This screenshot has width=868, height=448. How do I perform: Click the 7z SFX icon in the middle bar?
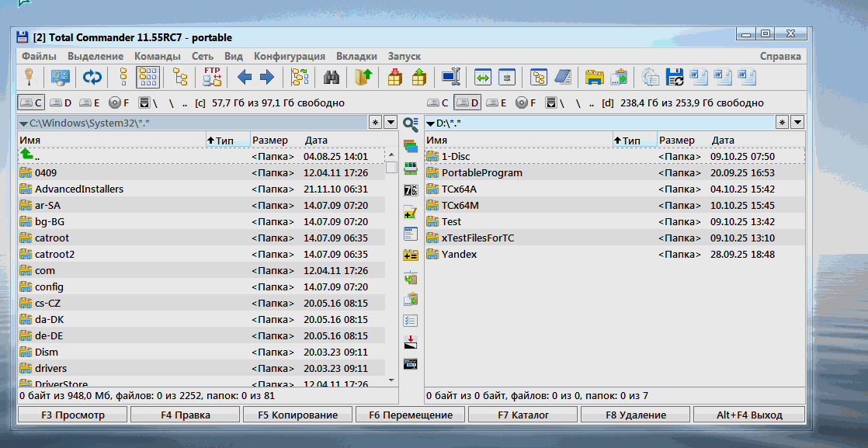tap(410, 190)
